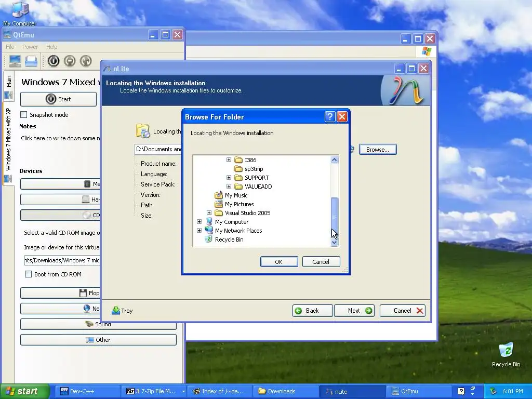Image resolution: width=532 pixels, height=399 pixels.
Task: Select the Visual Studio 2005 folder icon
Action: [219, 212]
